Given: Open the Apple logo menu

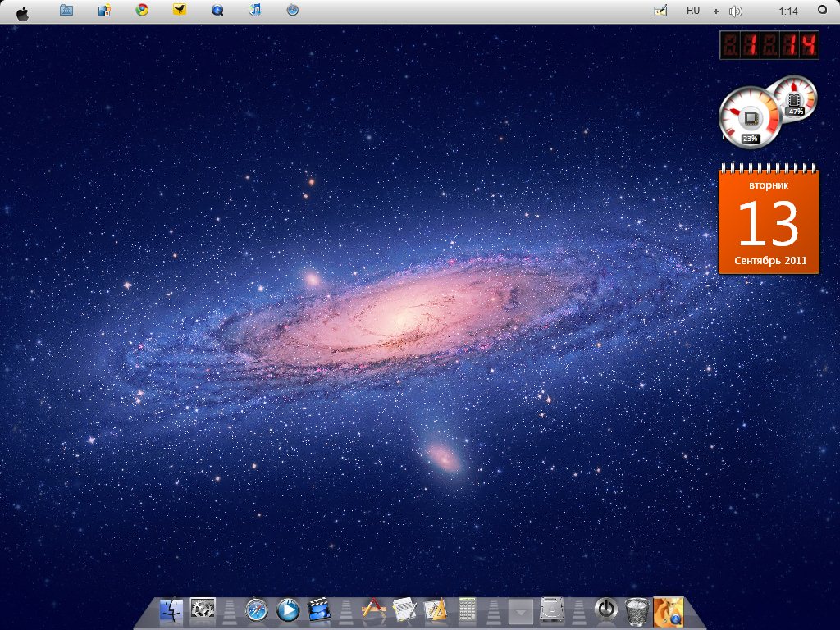Looking at the screenshot, I should (x=22, y=11).
